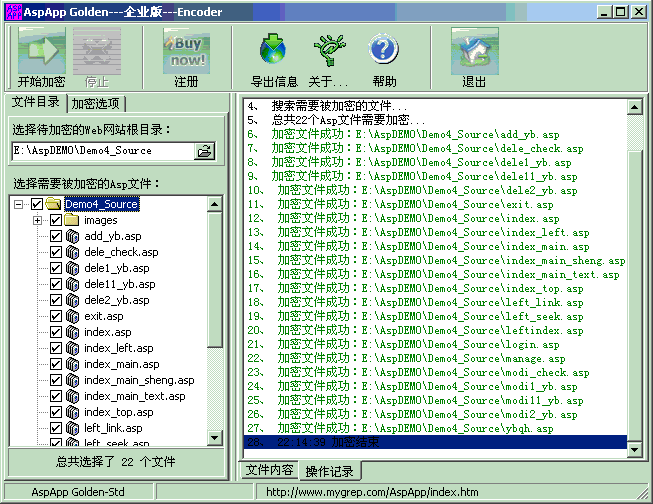
Task: Expand the images folder tree node
Action: (x=37, y=220)
